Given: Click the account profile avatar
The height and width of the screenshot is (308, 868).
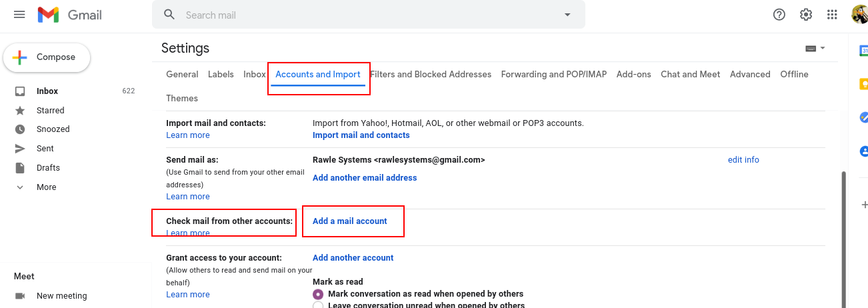Looking at the screenshot, I should click(859, 15).
